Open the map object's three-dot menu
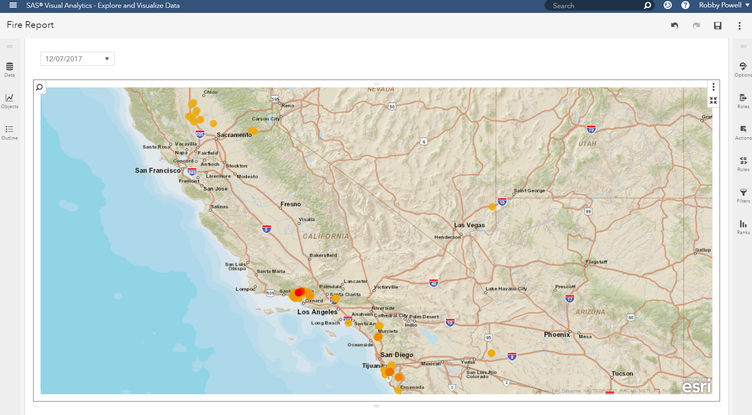The image size is (752, 415). coord(713,87)
